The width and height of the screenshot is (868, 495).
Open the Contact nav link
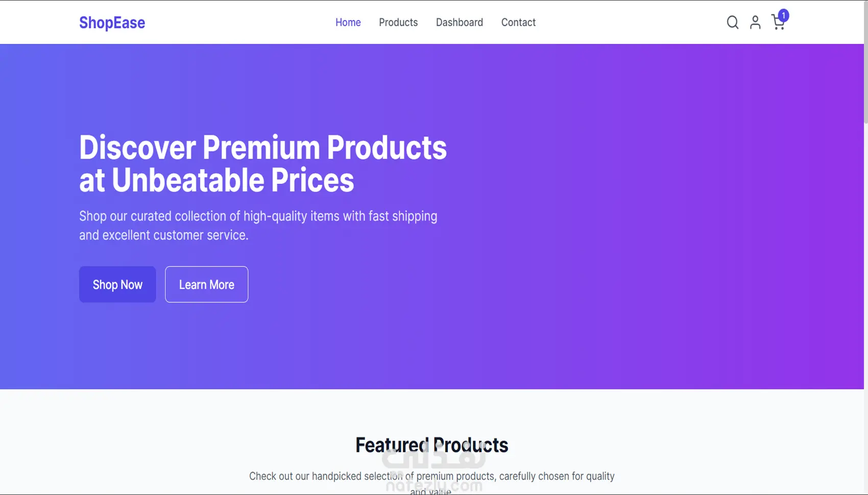pos(518,22)
